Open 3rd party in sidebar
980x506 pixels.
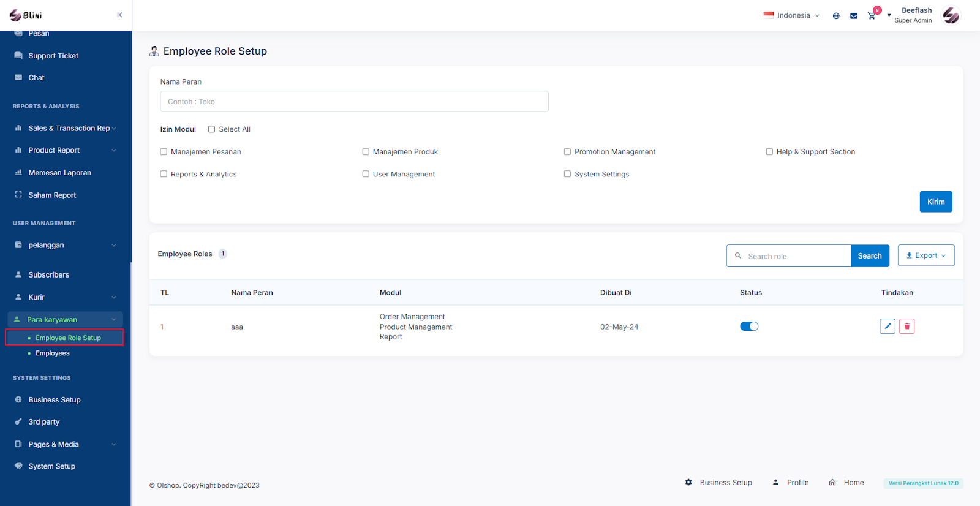pos(44,422)
